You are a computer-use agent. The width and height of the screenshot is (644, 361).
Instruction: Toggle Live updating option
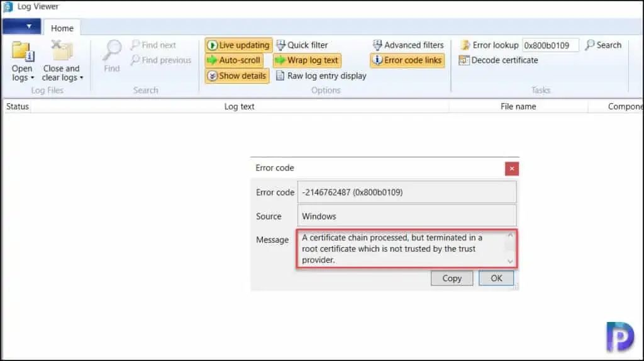click(238, 45)
